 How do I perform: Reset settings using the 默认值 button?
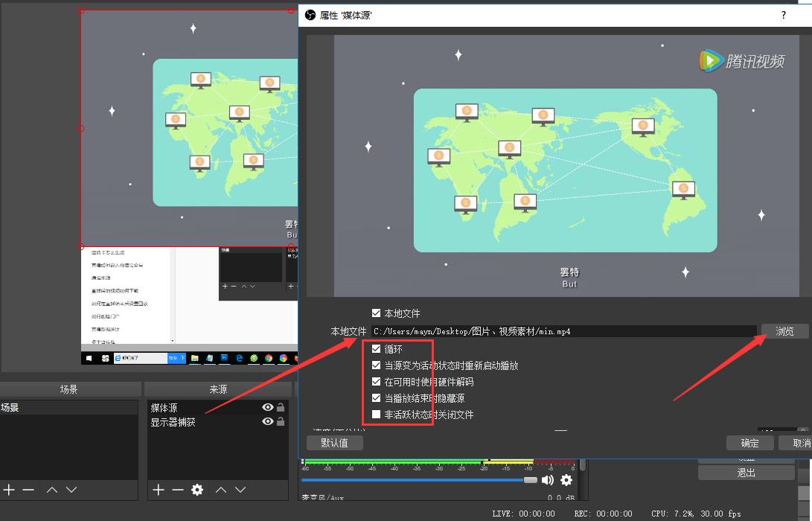335,442
